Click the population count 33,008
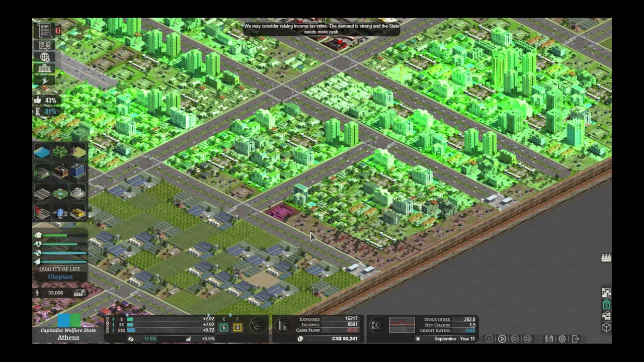The height and width of the screenshot is (362, 644). 55,293
